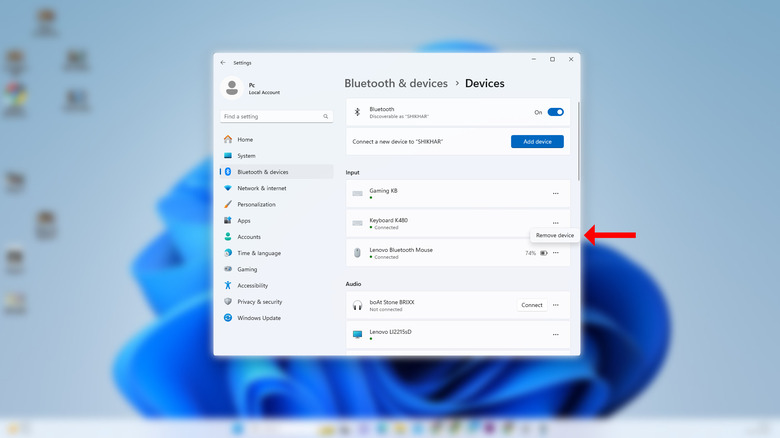The image size is (780, 438).
Task: Click the Accounts person icon
Action: pyautogui.click(x=228, y=237)
